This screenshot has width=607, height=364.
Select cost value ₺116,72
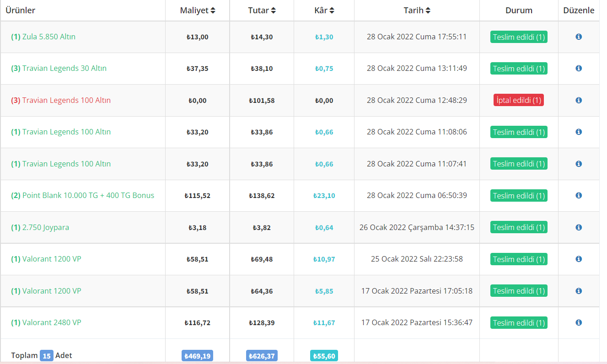[x=197, y=323]
